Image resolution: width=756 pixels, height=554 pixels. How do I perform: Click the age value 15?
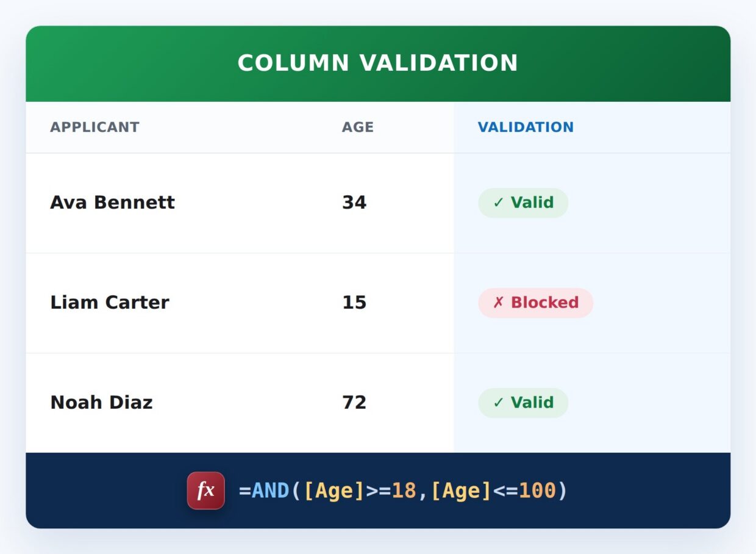[x=354, y=303]
